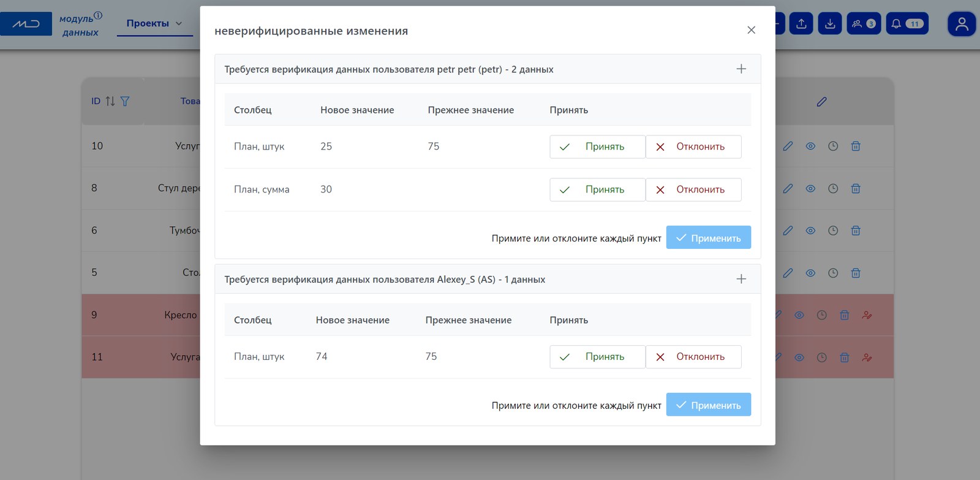Delete row 6 with its trash icon
Image resolution: width=980 pixels, height=480 pixels.
coord(856,230)
